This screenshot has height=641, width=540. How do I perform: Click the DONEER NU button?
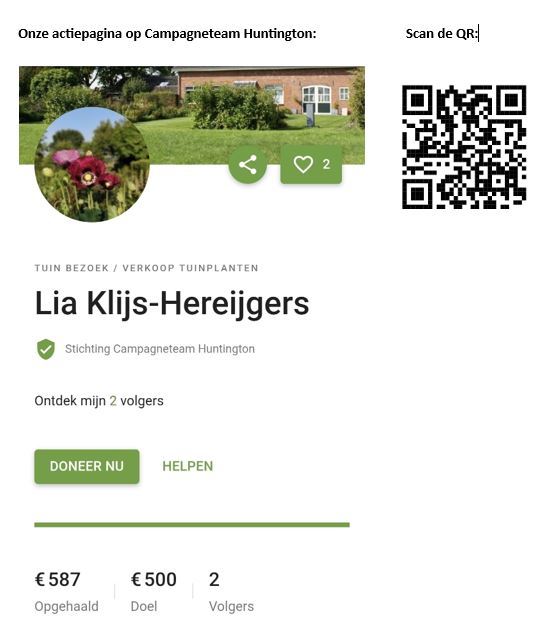pos(87,466)
